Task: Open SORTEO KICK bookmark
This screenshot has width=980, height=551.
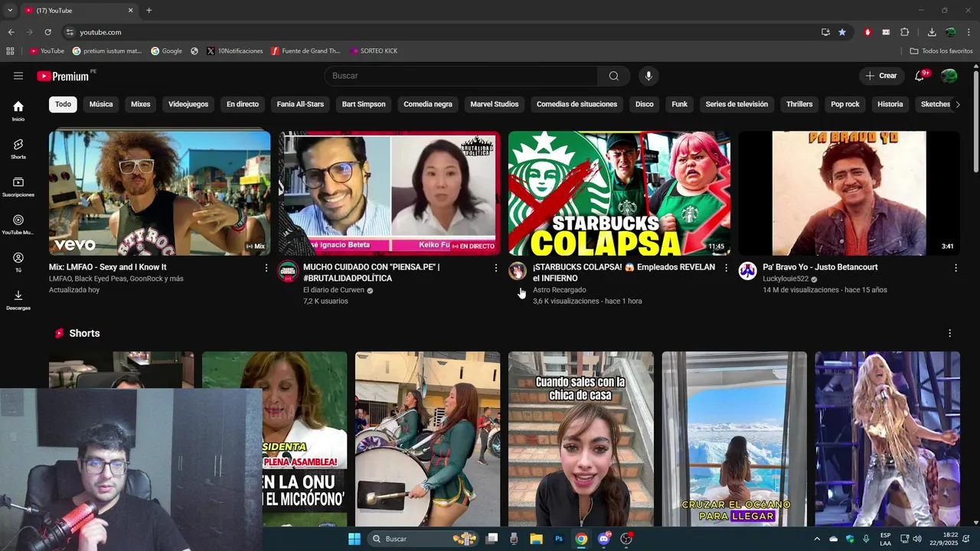Action: tap(374, 51)
